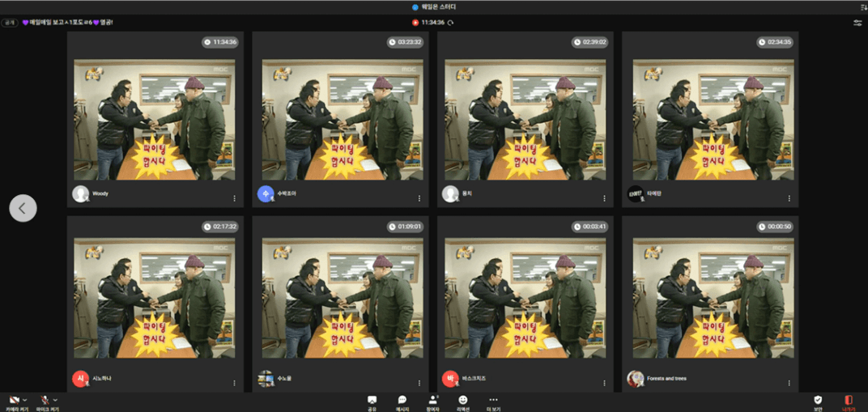
Task: Select Forests and trees' video thumbnail
Action: (x=708, y=298)
